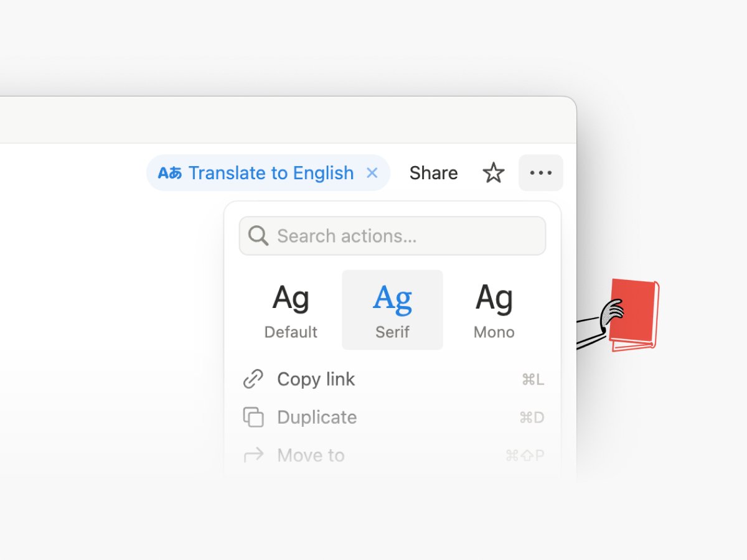The image size is (747, 560).
Task: Click the Share button
Action: coord(433,173)
